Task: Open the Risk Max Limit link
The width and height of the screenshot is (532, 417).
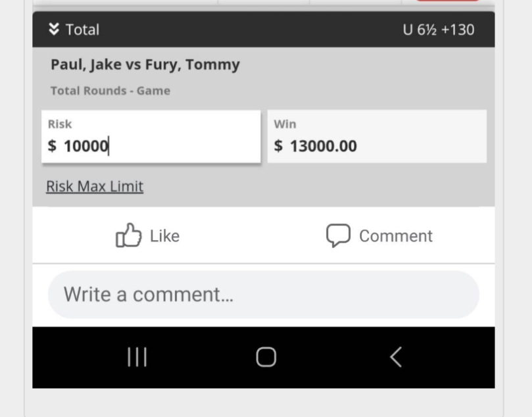Action: coord(95,186)
